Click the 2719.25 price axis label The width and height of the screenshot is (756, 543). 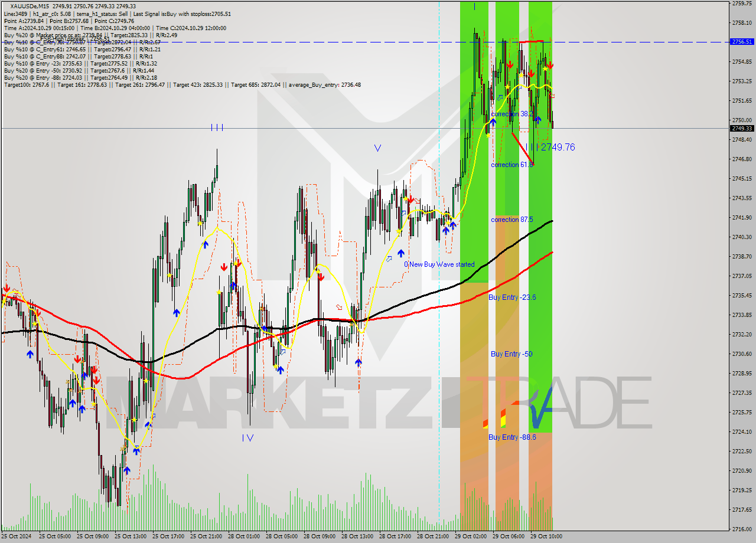[x=742, y=490]
